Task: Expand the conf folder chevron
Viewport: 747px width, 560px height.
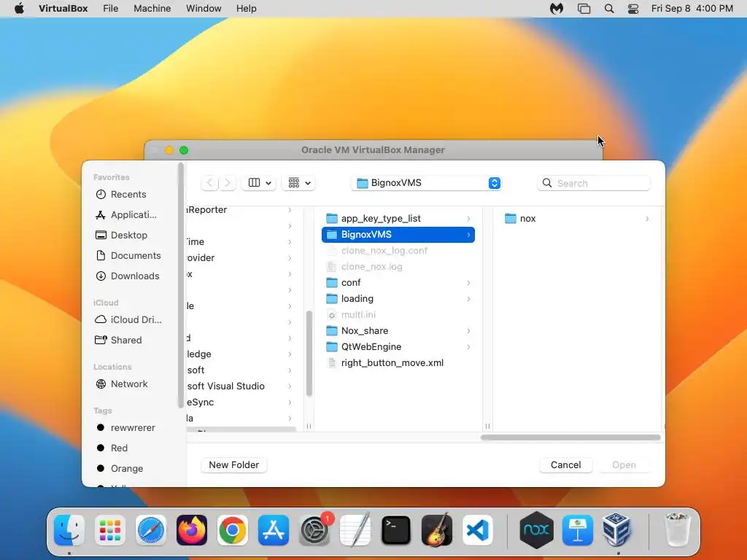Action: pyautogui.click(x=469, y=283)
